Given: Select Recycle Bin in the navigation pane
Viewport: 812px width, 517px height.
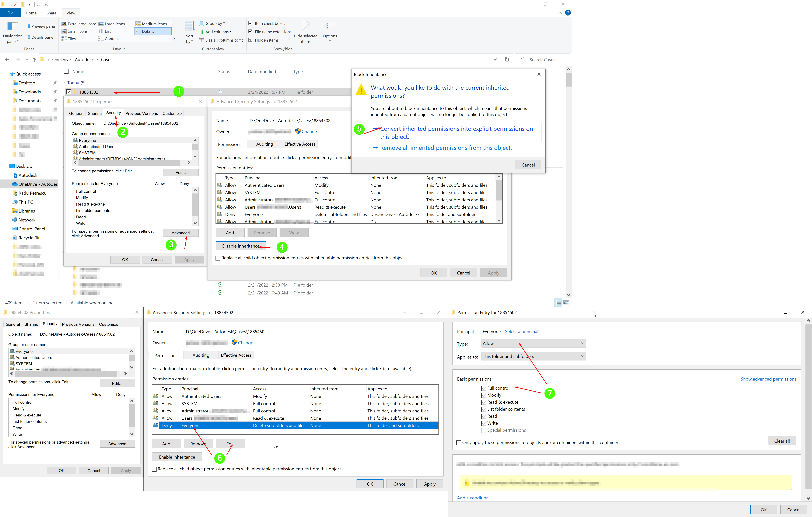Looking at the screenshot, I should 30,238.
